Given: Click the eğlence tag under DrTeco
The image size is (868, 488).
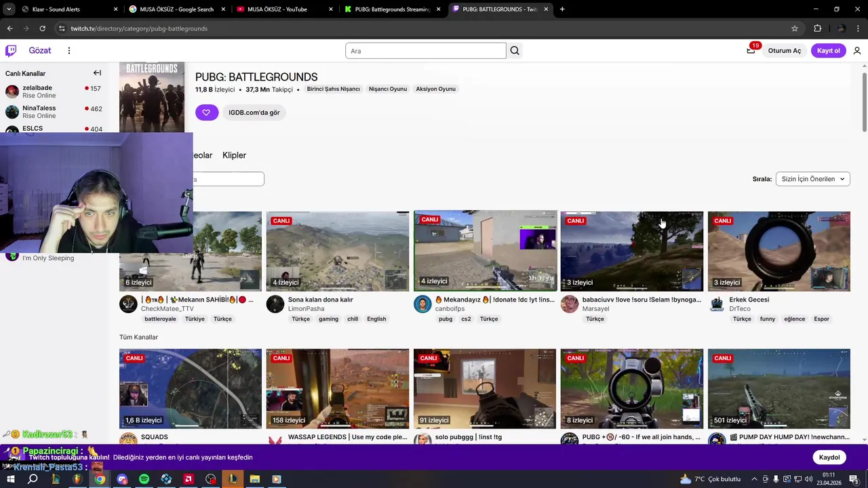Looking at the screenshot, I should pos(795,319).
